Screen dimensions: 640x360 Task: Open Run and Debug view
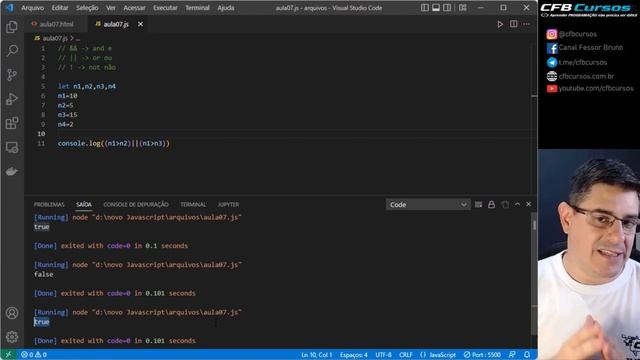[x=12, y=99]
